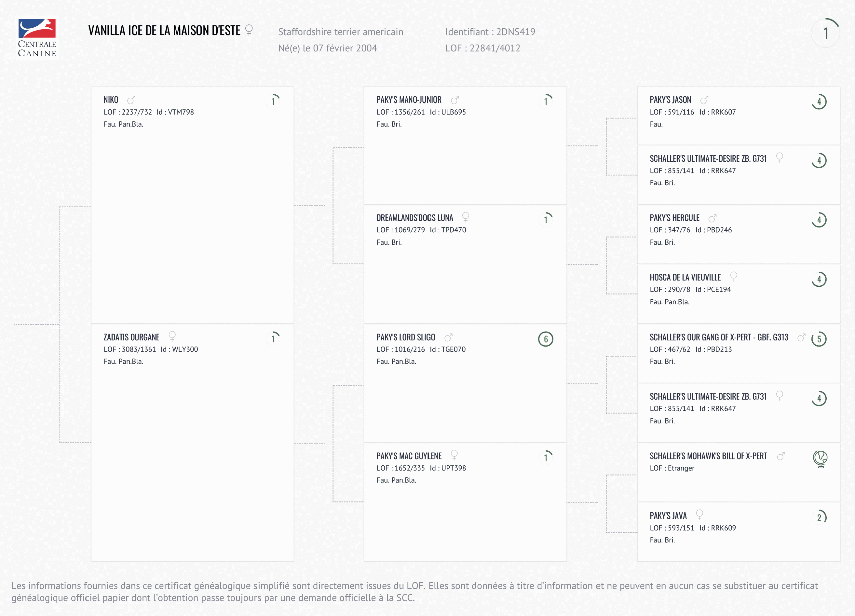Viewport: 855px width, 616px height.
Task: Select PAKY'S MAC GUYLENE name
Action: tap(409, 456)
